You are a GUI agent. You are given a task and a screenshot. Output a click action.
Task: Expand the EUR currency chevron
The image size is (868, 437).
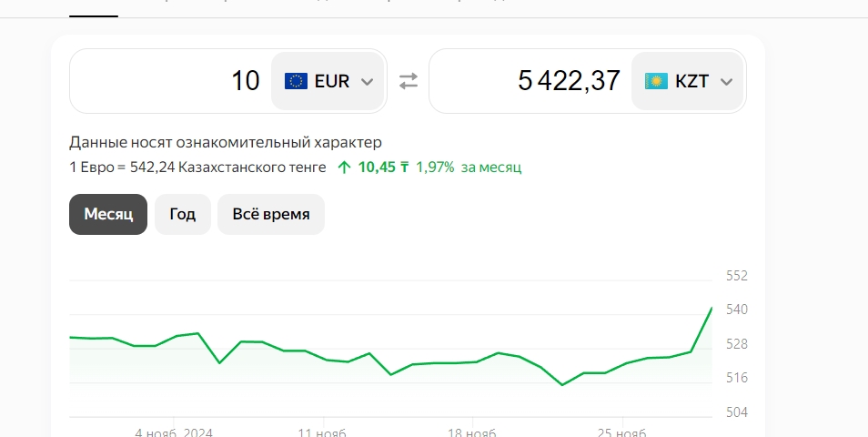point(367,82)
